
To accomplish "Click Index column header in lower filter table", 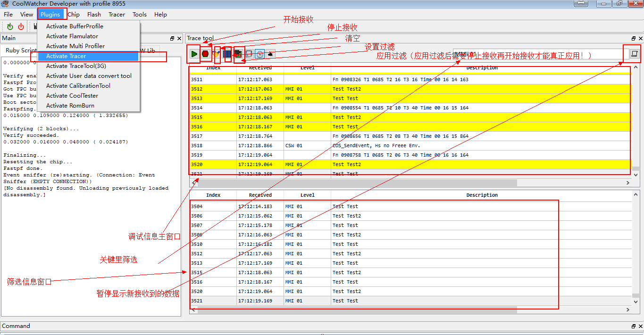I will pos(213,195).
